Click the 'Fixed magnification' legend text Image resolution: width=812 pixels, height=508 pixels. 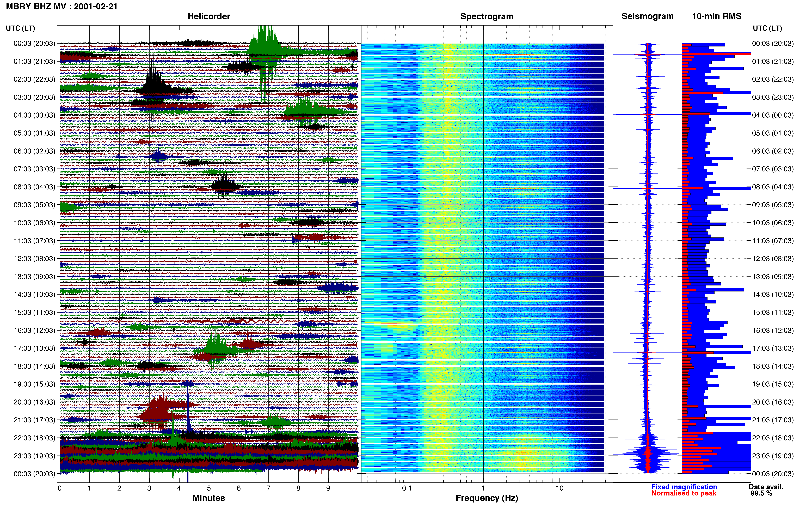click(x=684, y=487)
